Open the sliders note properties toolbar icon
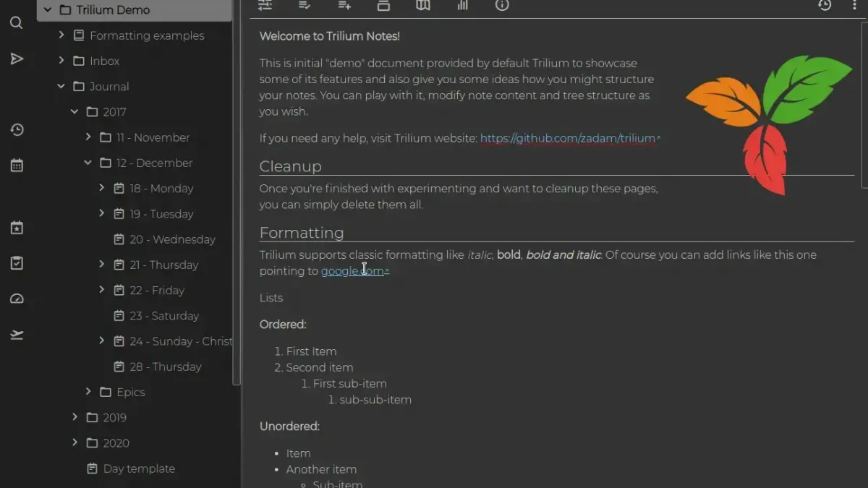Image resolution: width=868 pixels, height=488 pixels. click(x=265, y=5)
